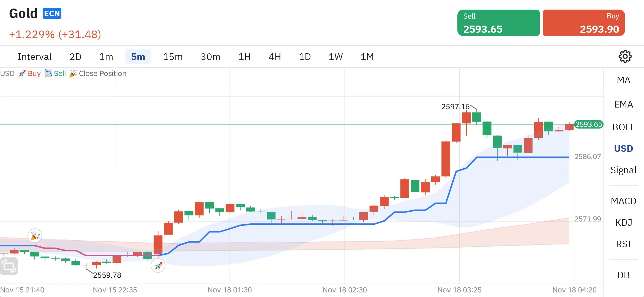Click the party popper close-position marker
The width and height of the screenshot is (644, 297).
click(x=35, y=236)
